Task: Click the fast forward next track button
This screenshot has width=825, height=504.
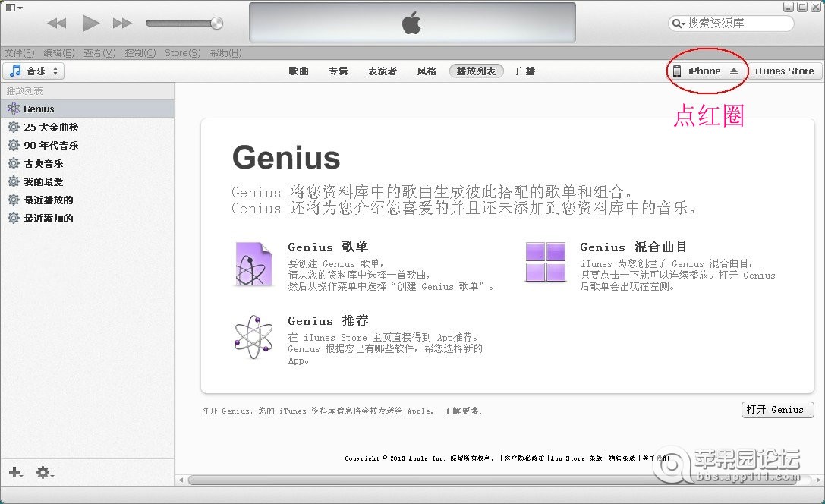Action: (122, 24)
